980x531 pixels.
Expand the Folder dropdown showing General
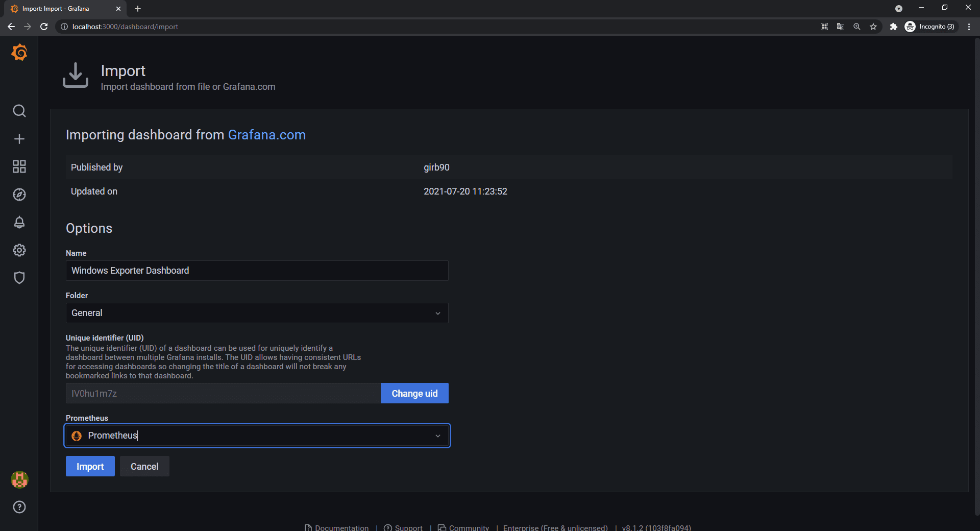pos(257,312)
